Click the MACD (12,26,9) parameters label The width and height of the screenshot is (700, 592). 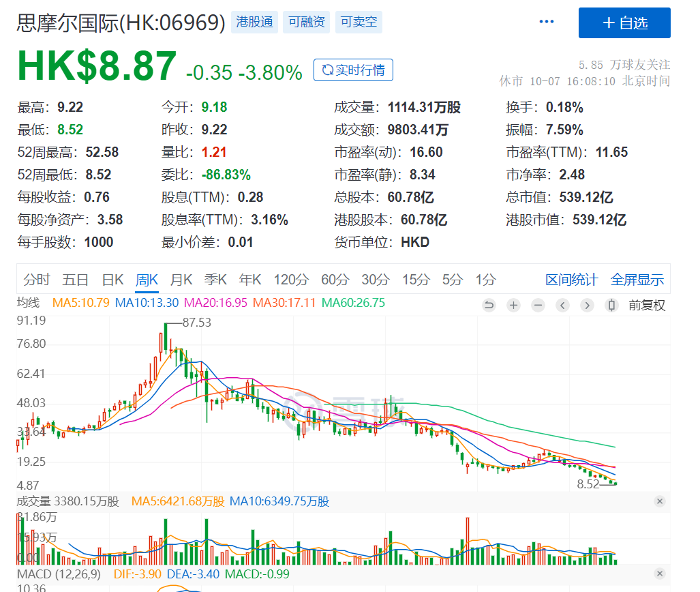(59, 574)
